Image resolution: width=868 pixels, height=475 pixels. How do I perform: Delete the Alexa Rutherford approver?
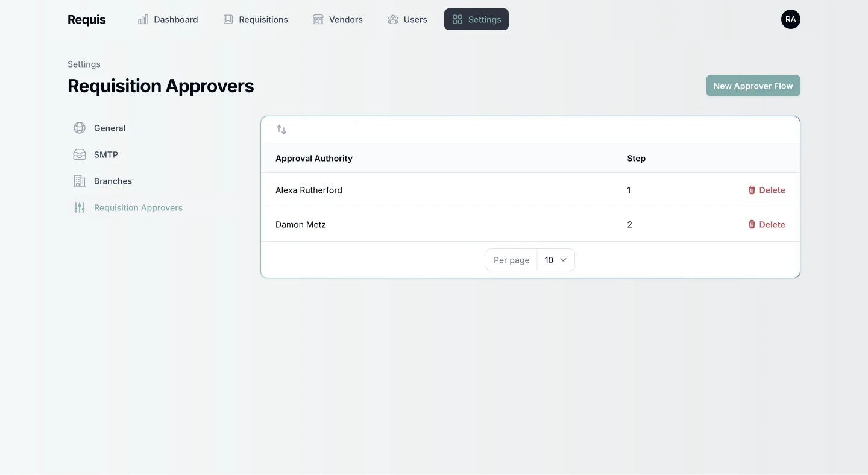767,190
